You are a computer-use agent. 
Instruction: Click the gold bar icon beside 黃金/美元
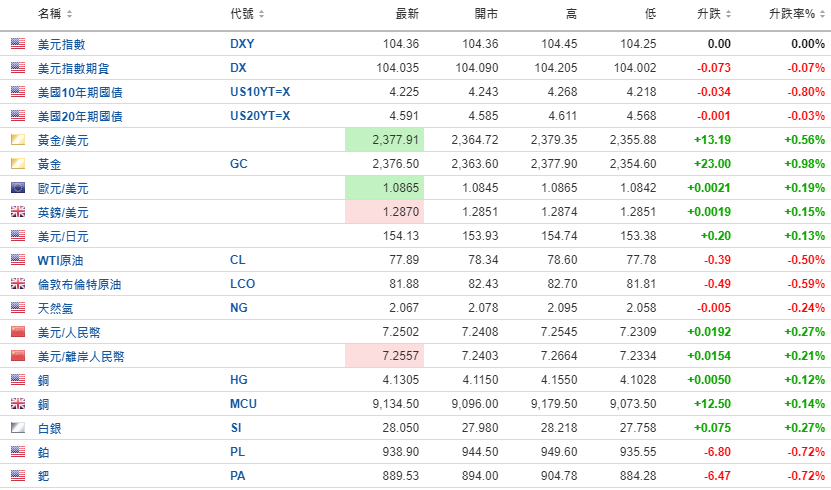tap(18, 140)
